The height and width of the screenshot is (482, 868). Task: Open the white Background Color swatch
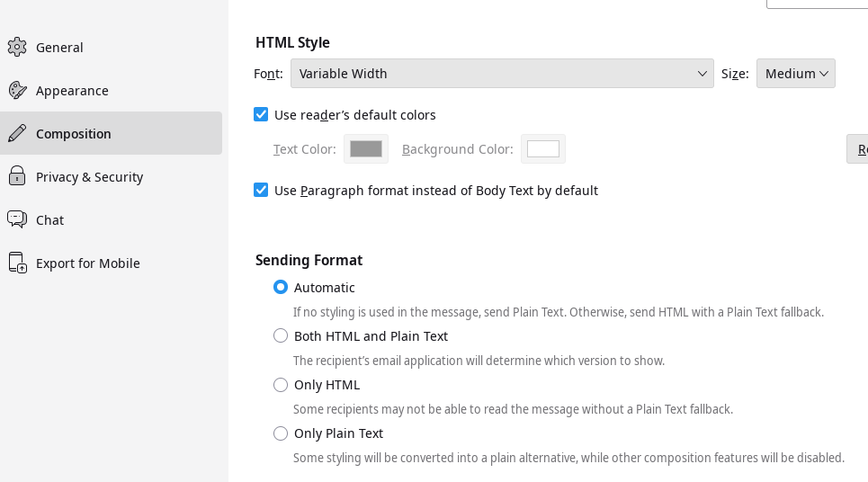click(543, 149)
